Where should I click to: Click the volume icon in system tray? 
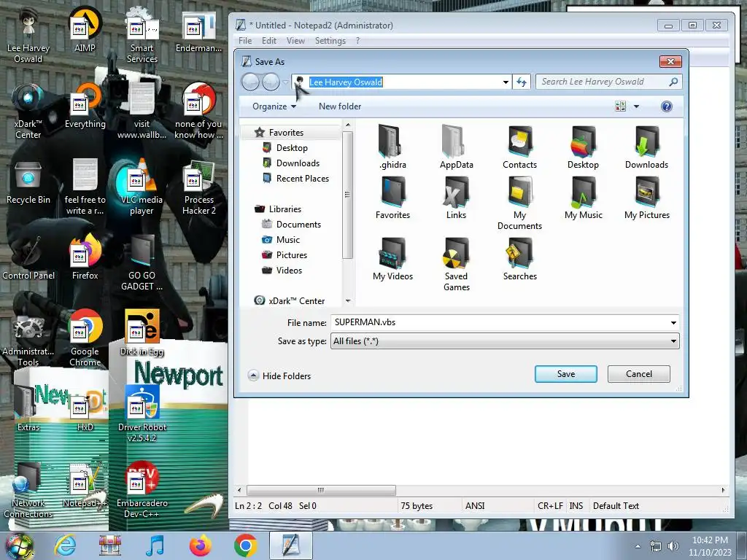pyautogui.click(x=673, y=545)
